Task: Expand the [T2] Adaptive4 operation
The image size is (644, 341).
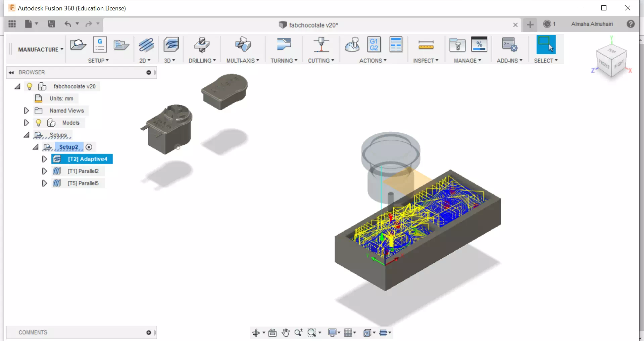Action: tap(44, 159)
